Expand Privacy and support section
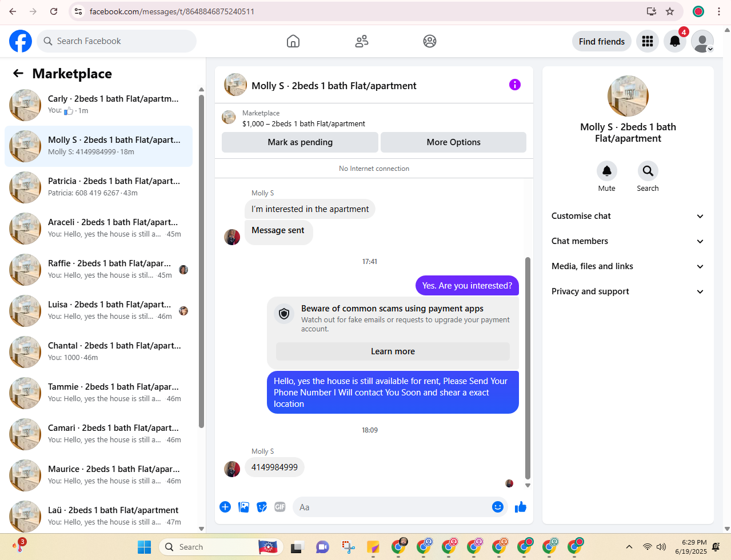 coord(628,291)
